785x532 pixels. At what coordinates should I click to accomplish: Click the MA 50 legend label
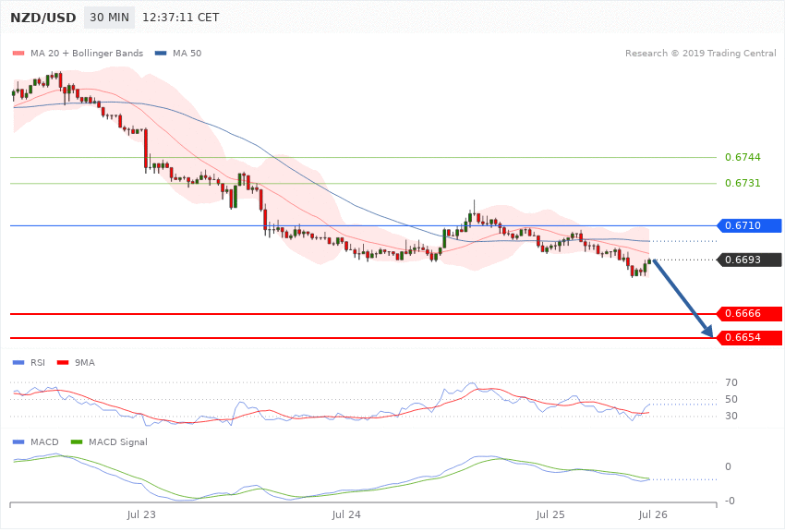pyautogui.click(x=187, y=53)
